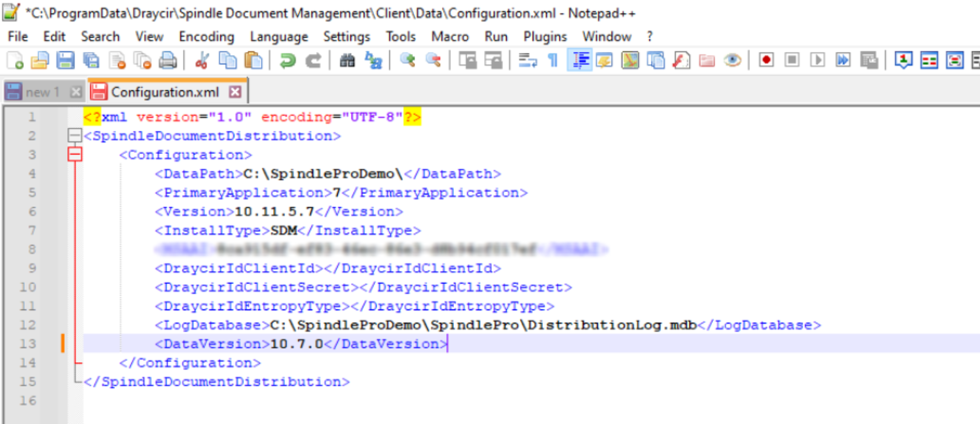980x424 pixels.
Task: Start macro recording with red dot icon
Action: pos(766,60)
